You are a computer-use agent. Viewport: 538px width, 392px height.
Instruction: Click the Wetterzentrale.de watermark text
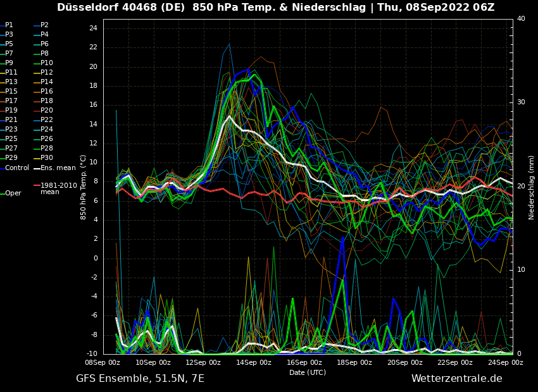click(x=456, y=378)
